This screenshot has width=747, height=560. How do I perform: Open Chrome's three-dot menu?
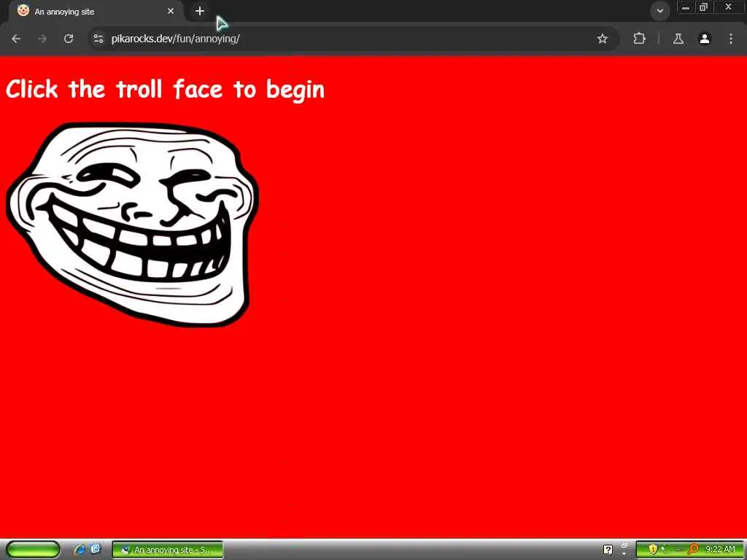click(x=731, y=39)
